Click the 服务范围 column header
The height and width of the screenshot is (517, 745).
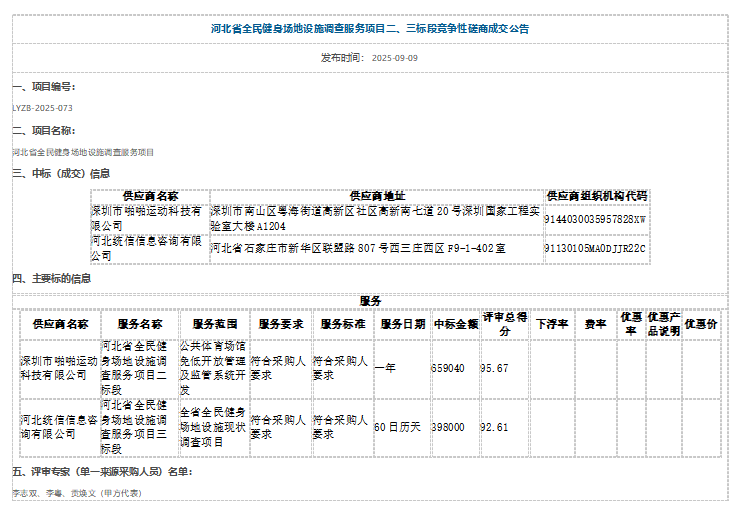[x=214, y=324]
